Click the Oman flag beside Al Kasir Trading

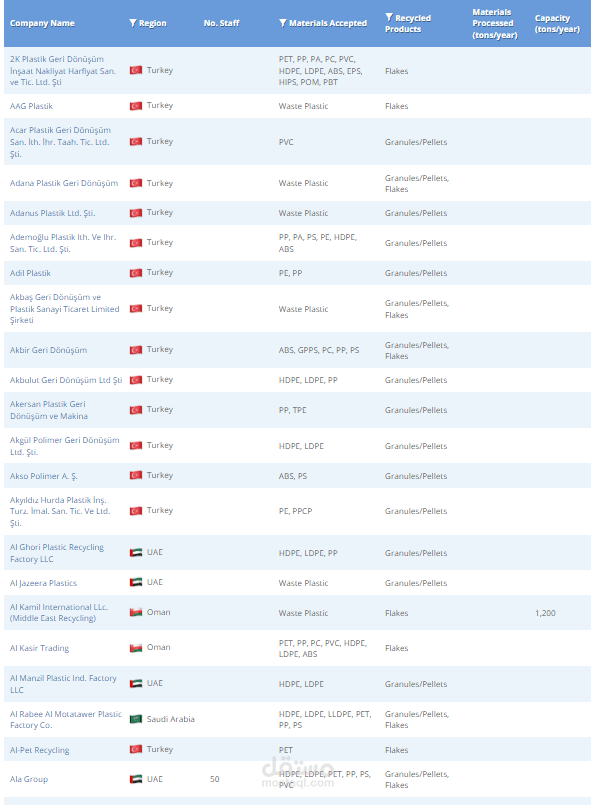coord(136,648)
